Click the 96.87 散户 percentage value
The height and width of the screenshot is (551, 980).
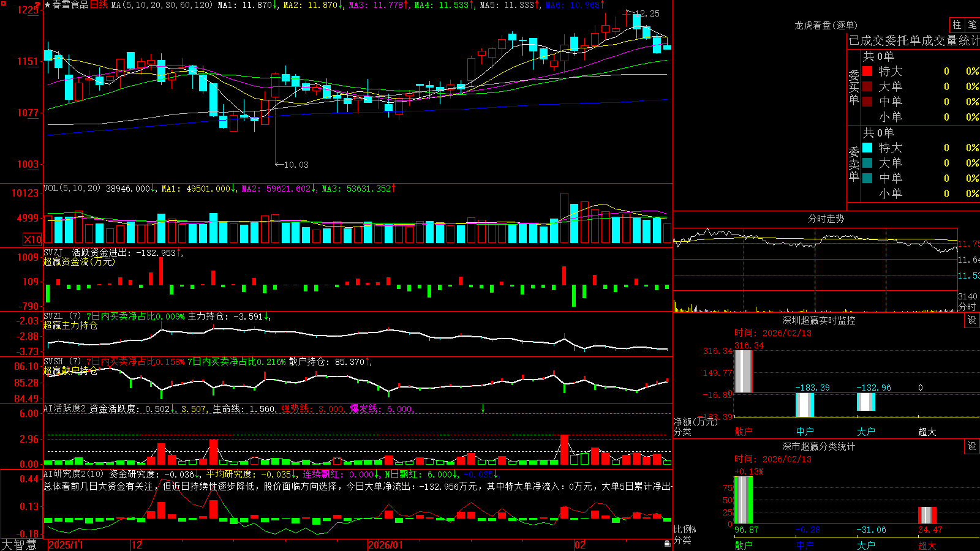point(747,530)
